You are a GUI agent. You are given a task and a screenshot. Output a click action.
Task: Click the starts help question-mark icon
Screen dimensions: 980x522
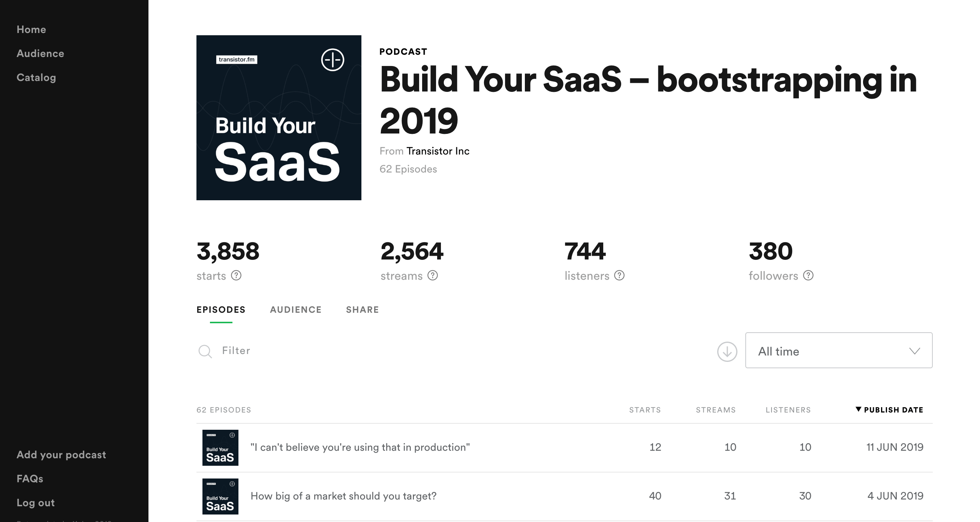coord(236,276)
